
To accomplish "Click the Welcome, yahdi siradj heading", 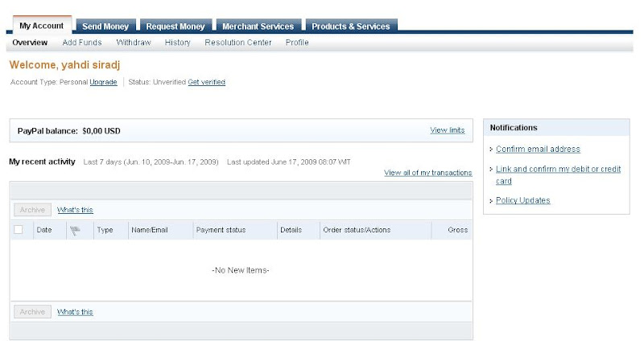I will click(x=64, y=65).
